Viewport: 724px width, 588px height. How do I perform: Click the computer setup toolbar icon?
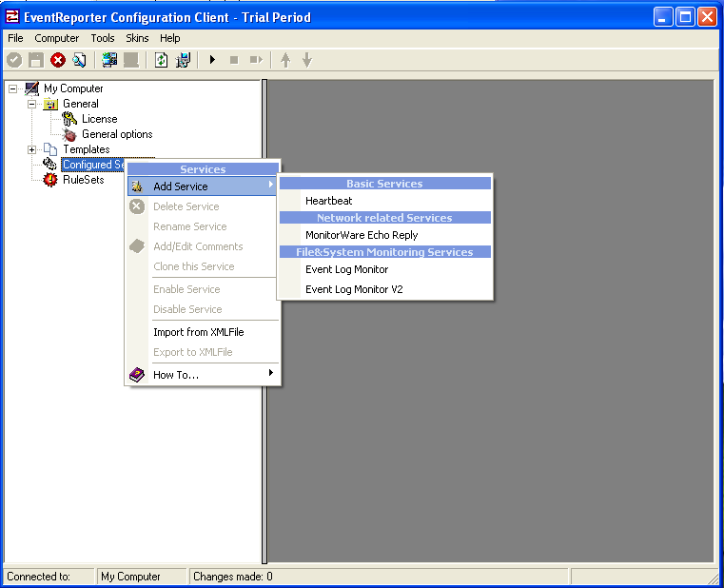pyautogui.click(x=183, y=60)
